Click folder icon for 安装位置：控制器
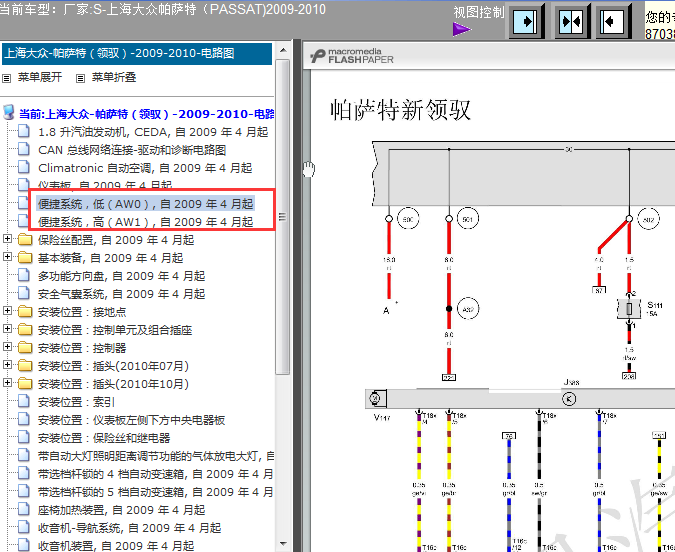 point(25,348)
